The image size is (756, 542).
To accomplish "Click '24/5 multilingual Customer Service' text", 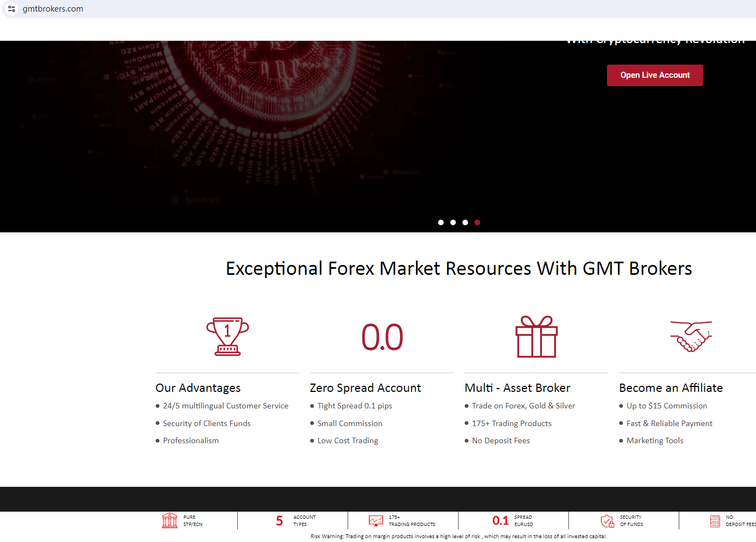I will pyautogui.click(x=226, y=406).
